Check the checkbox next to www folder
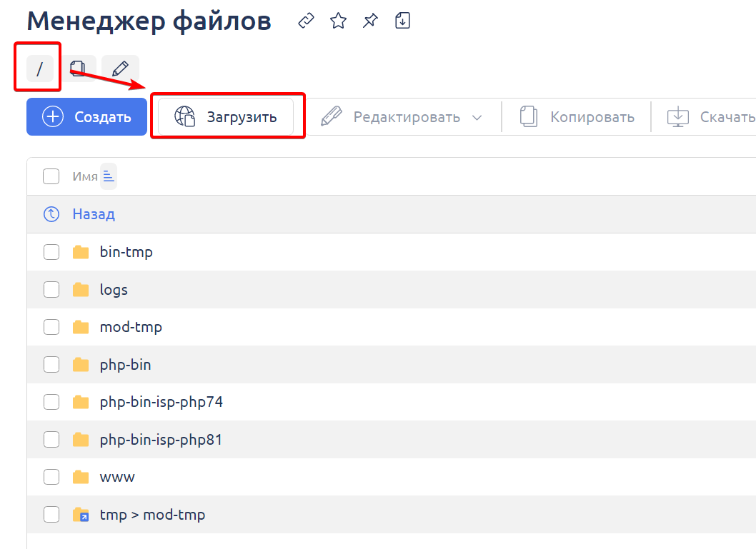756x549 pixels. point(51,477)
